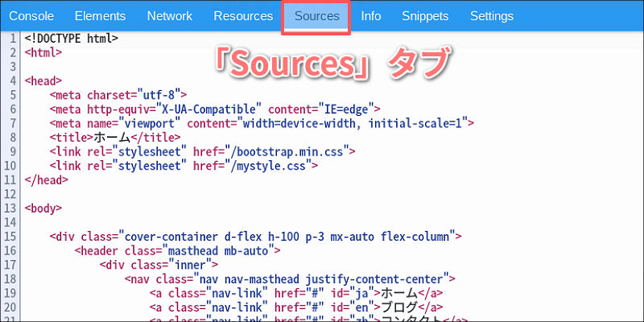Open the Settings tab

492,16
